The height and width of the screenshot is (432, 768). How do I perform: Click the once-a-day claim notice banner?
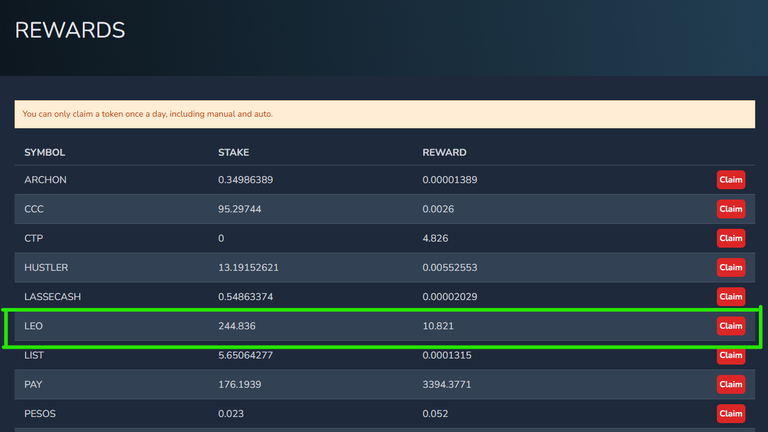click(x=384, y=114)
